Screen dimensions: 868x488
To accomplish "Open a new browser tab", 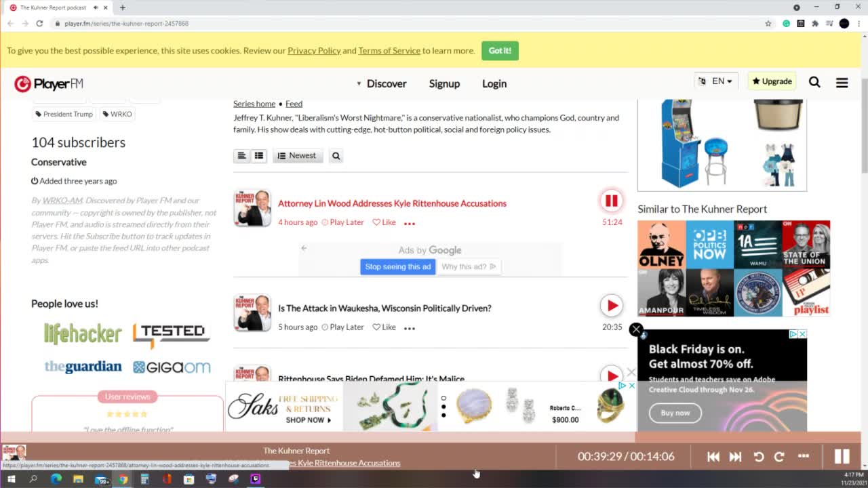I will coord(122,7).
